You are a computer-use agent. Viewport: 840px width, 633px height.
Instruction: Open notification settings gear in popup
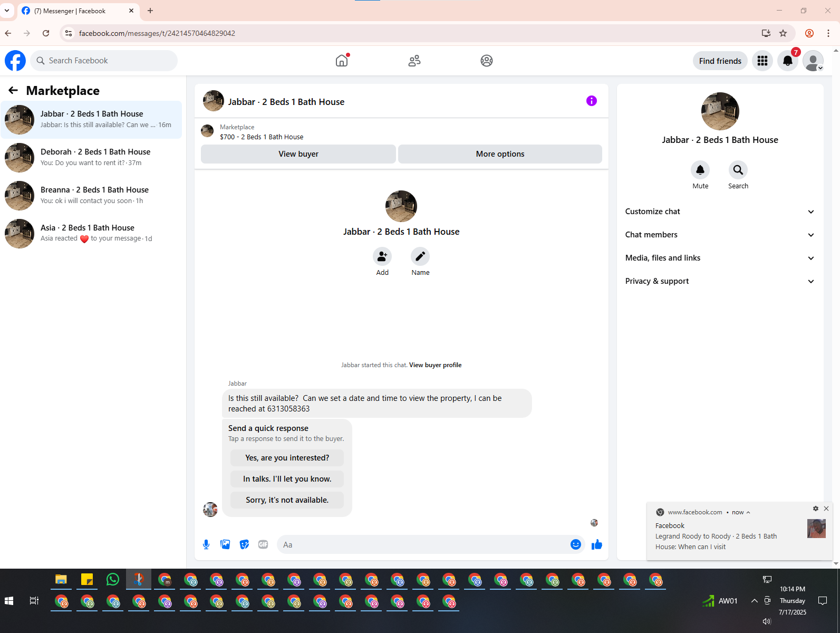816,509
